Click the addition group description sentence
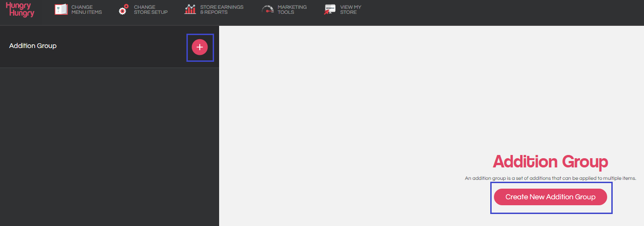This screenshot has height=226, width=644. [x=551, y=178]
